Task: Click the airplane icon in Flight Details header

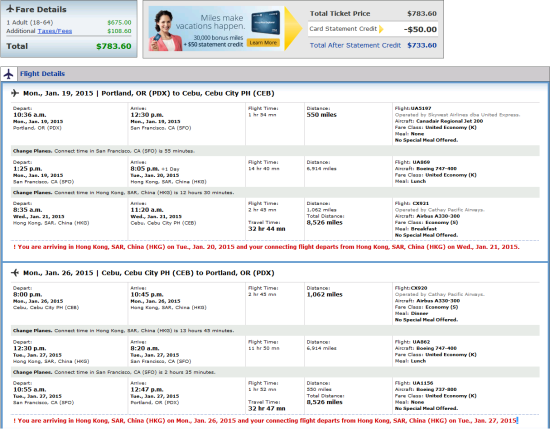Action: point(8,74)
